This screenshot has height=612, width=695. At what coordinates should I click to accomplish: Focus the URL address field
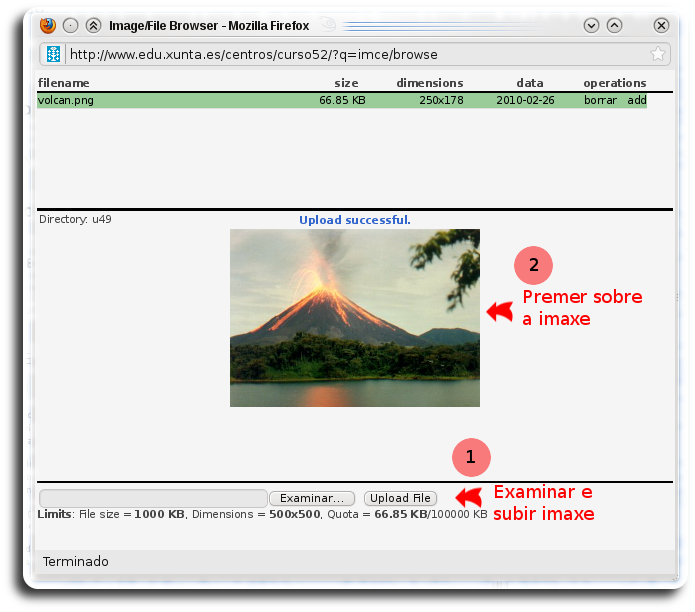[x=350, y=54]
